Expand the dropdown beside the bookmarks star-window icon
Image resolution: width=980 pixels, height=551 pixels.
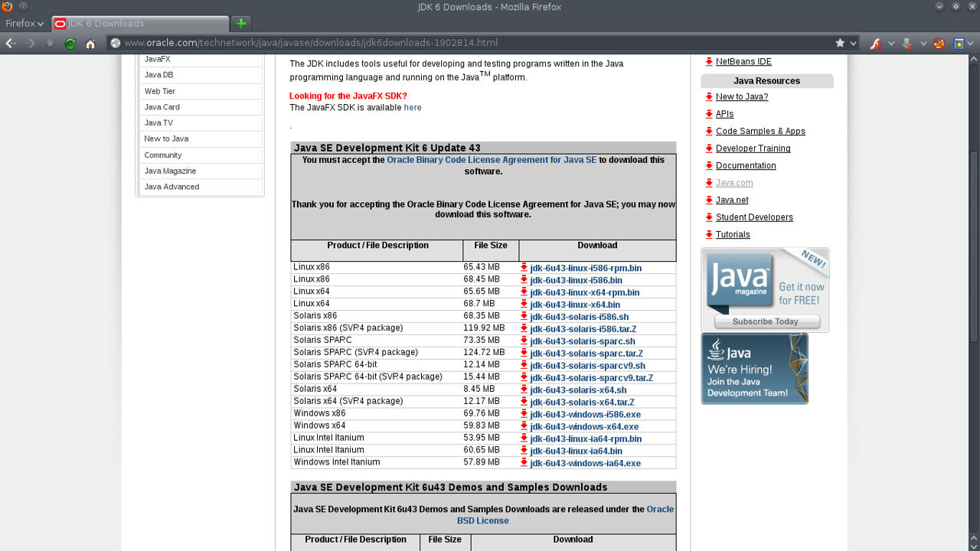coord(972,44)
